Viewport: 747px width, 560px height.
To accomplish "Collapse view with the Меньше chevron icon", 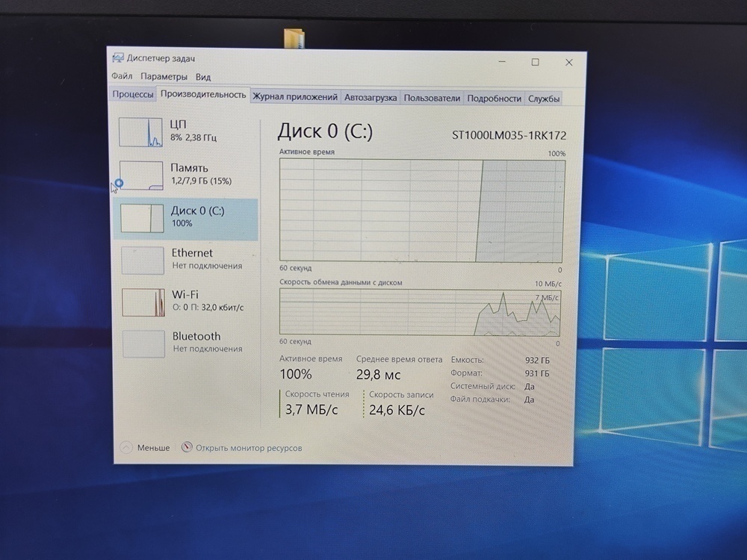I will (125, 447).
